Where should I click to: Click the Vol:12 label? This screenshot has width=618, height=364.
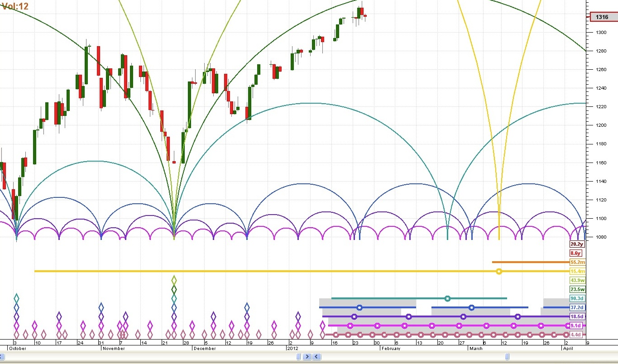(x=15, y=6)
